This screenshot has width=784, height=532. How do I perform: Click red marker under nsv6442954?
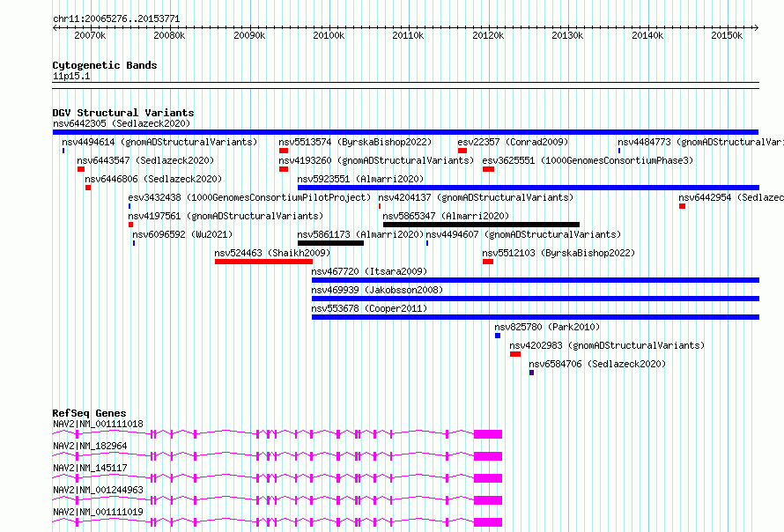click(x=682, y=206)
